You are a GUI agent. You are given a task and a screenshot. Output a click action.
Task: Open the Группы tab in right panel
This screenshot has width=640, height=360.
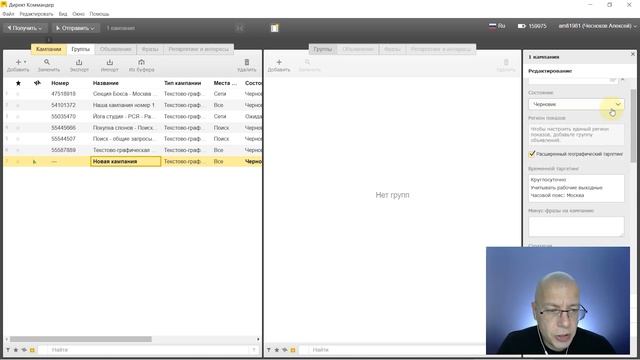pos(323,49)
